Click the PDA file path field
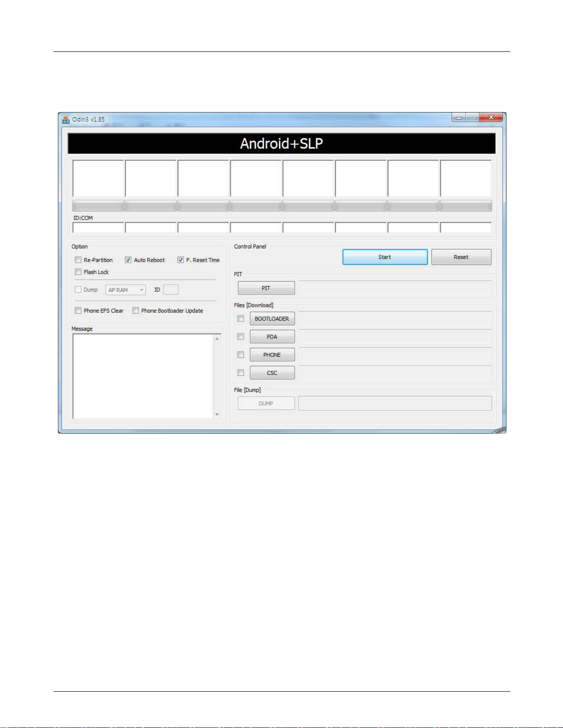The image size is (563, 728). [x=395, y=337]
